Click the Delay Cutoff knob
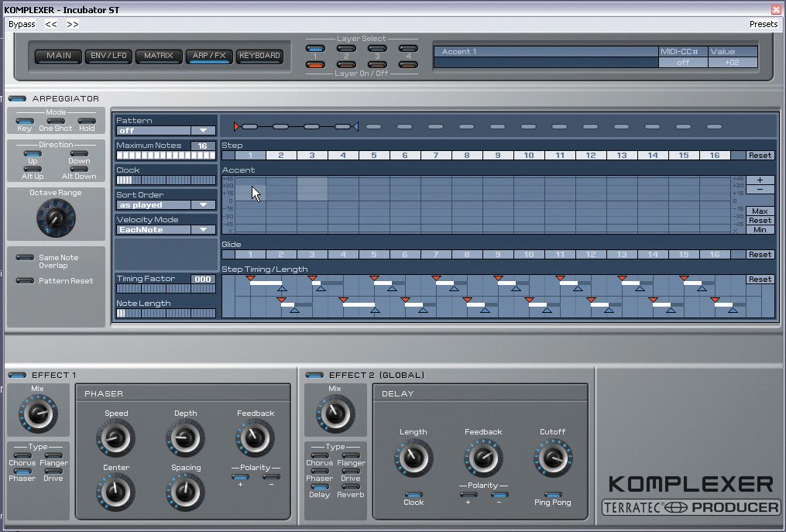Image resolution: width=786 pixels, height=532 pixels. pyautogui.click(x=553, y=458)
